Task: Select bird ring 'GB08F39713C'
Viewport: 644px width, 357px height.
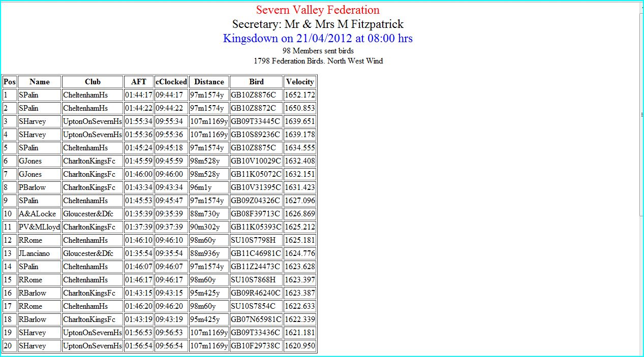Action: 257,214
